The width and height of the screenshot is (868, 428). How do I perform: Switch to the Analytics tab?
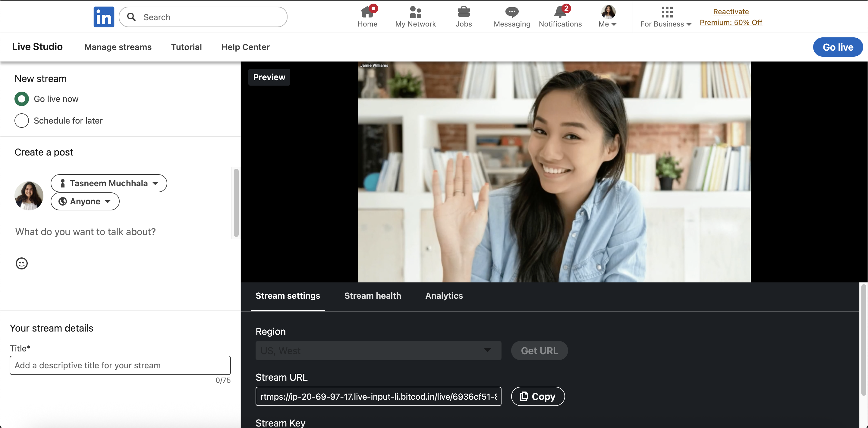pyautogui.click(x=444, y=296)
